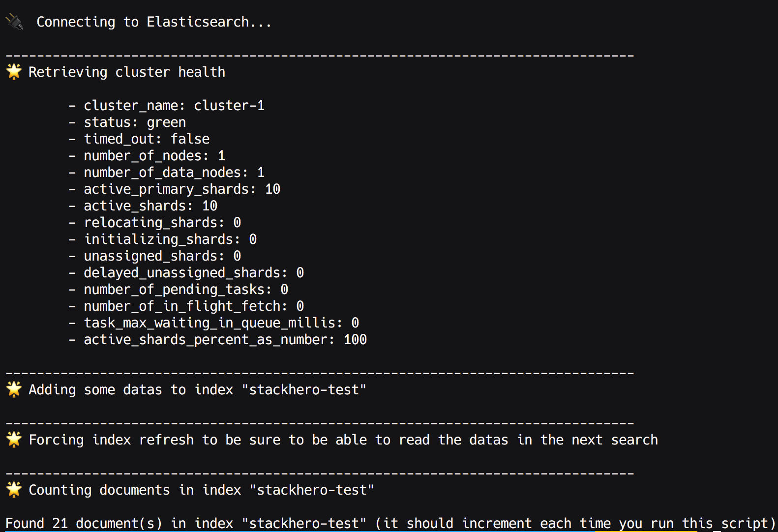Image resolution: width=778 pixels, height=532 pixels.
Task: Click the number_of_in_flight_fetch line
Action: click(194, 306)
